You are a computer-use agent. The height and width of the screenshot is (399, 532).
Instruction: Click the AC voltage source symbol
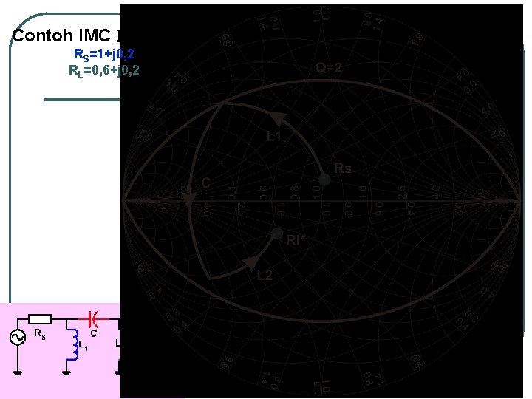pyautogui.click(x=18, y=337)
